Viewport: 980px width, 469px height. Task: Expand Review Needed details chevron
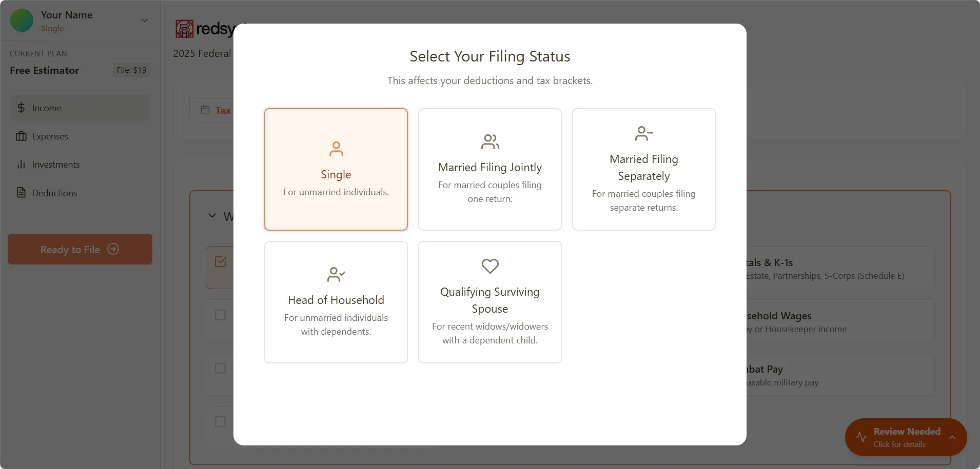point(952,437)
